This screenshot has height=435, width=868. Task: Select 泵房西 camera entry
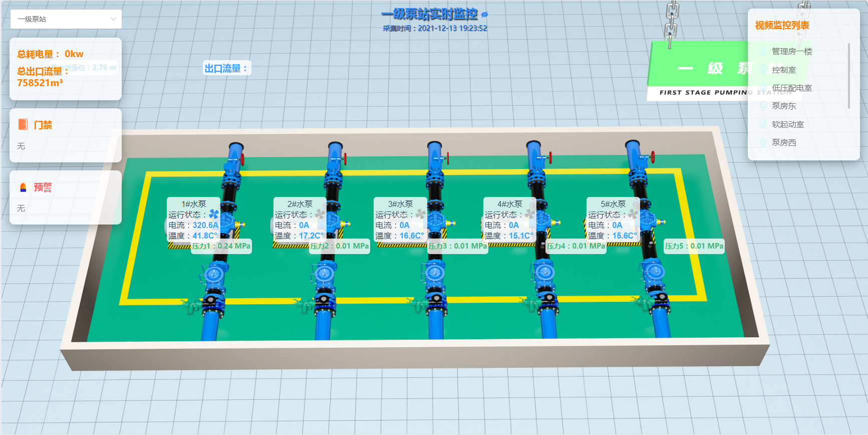pyautogui.click(x=784, y=142)
